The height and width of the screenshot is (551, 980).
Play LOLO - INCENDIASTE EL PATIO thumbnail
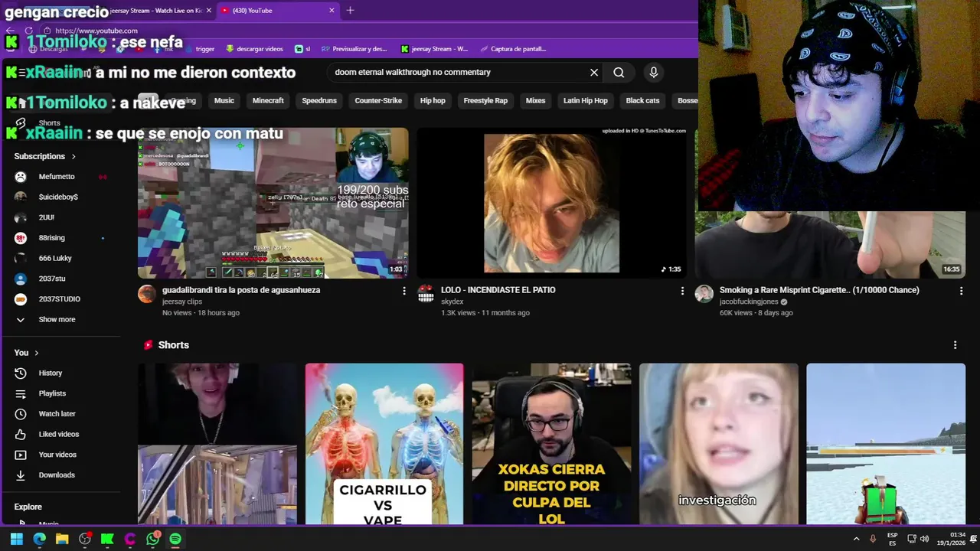point(551,203)
